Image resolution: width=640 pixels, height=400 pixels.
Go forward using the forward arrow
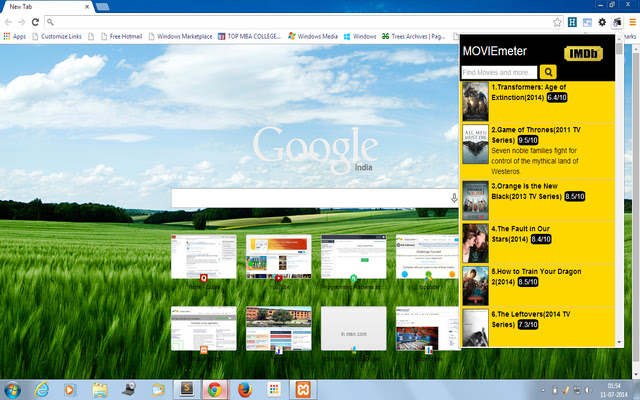22,22
